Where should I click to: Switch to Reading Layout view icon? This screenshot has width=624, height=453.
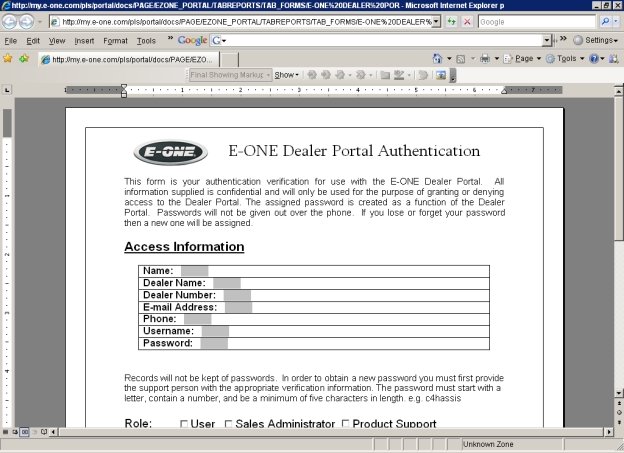(44, 432)
